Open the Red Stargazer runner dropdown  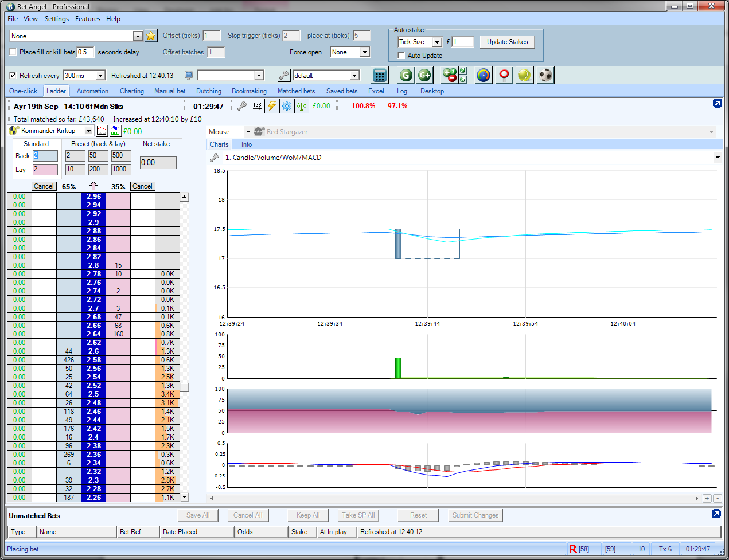pos(711,132)
